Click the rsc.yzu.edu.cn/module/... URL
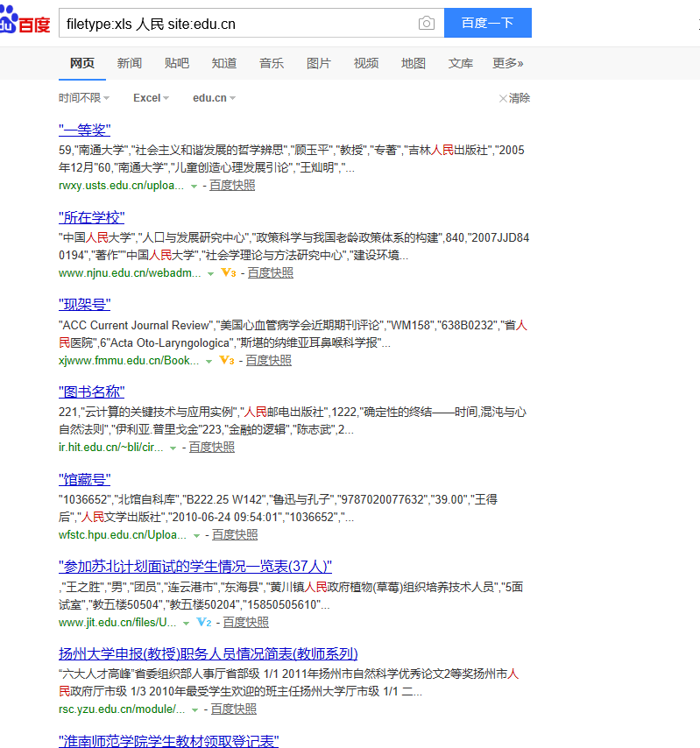This screenshot has height=748, width=700. click(122, 709)
